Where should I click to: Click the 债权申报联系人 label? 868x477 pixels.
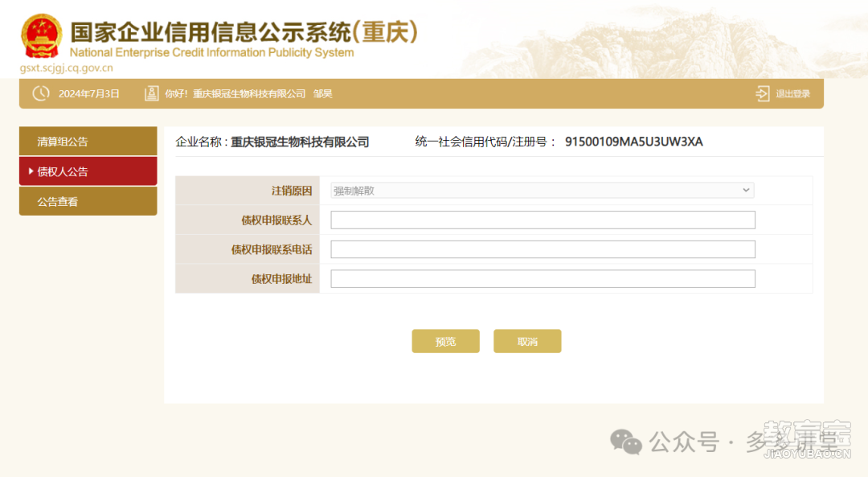(x=276, y=220)
